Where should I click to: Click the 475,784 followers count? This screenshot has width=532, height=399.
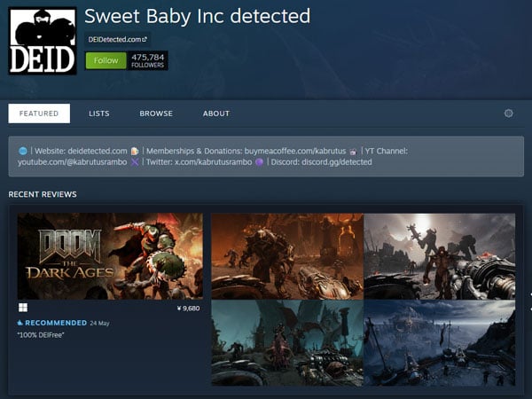pos(147,60)
